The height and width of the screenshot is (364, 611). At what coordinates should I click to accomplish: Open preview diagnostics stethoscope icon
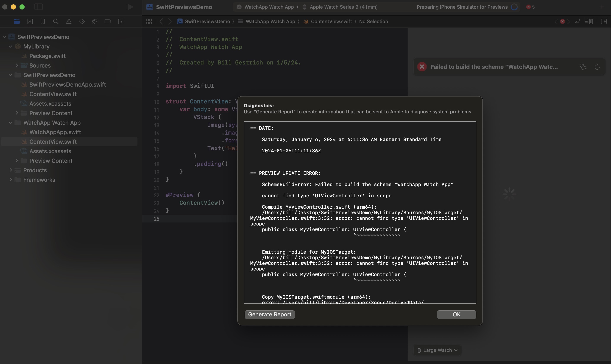click(x=583, y=67)
